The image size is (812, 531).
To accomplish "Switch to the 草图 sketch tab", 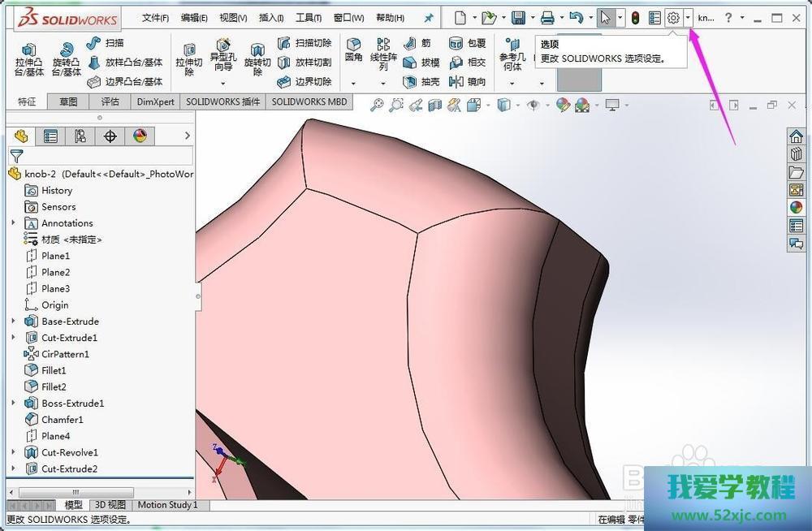I will click(x=68, y=101).
